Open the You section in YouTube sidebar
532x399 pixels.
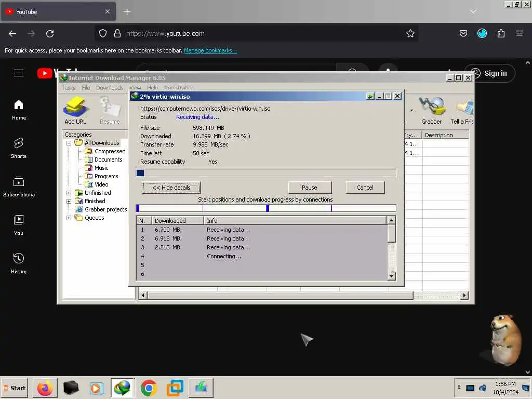click(19, 225)
